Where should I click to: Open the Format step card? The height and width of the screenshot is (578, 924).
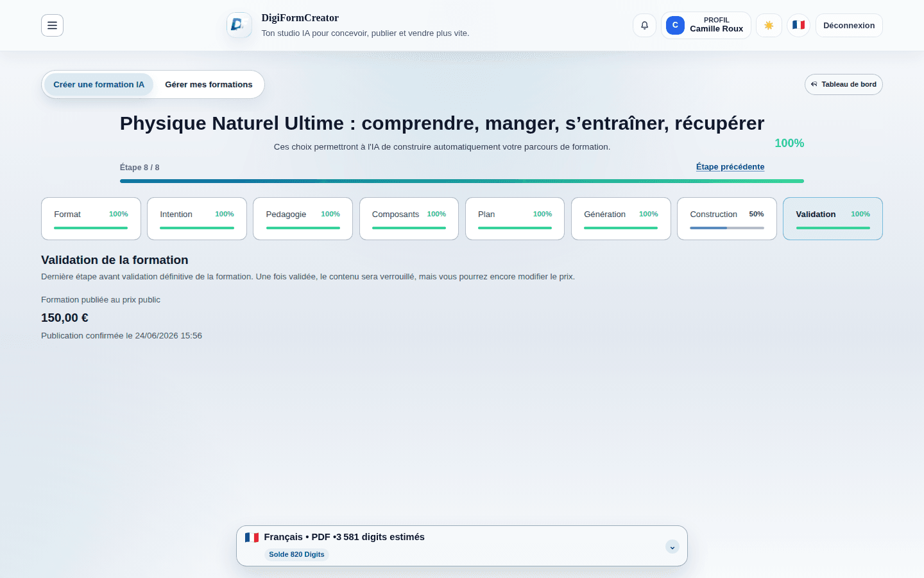(x=91, y=218)
